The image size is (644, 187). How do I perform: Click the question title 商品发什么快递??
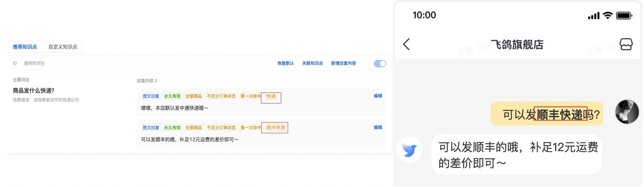coord(34,90)
